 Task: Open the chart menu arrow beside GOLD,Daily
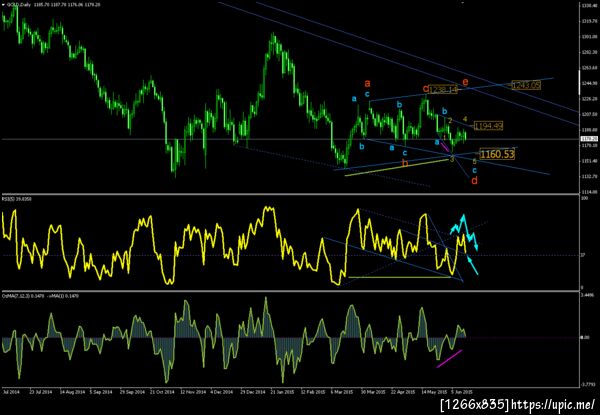click(3, 4)
